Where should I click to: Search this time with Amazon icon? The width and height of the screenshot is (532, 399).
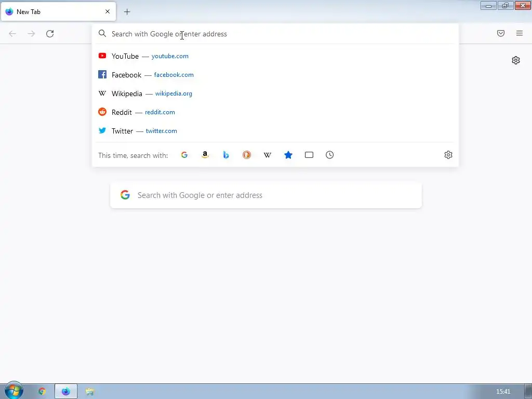point(205,155)
